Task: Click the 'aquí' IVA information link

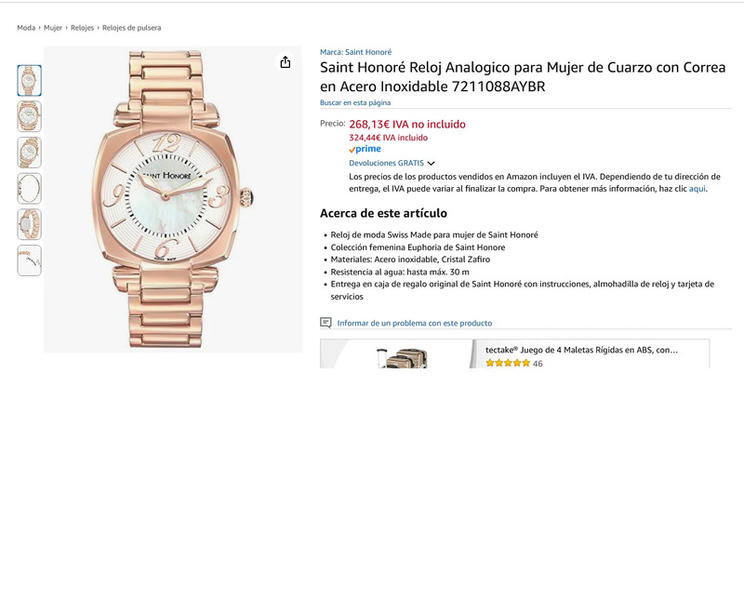Action: pyautogui.click(x=697, y=189)
